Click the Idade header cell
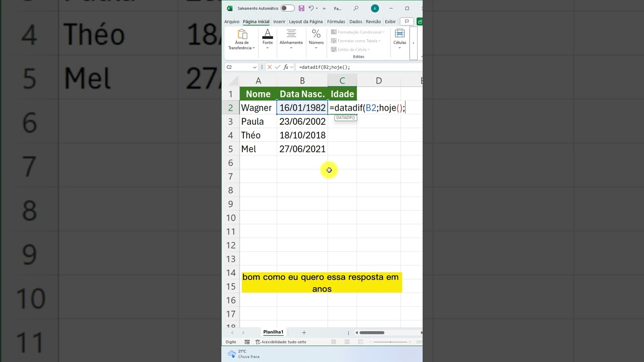This screenshot has height=362, width=644. click(343, 94)
